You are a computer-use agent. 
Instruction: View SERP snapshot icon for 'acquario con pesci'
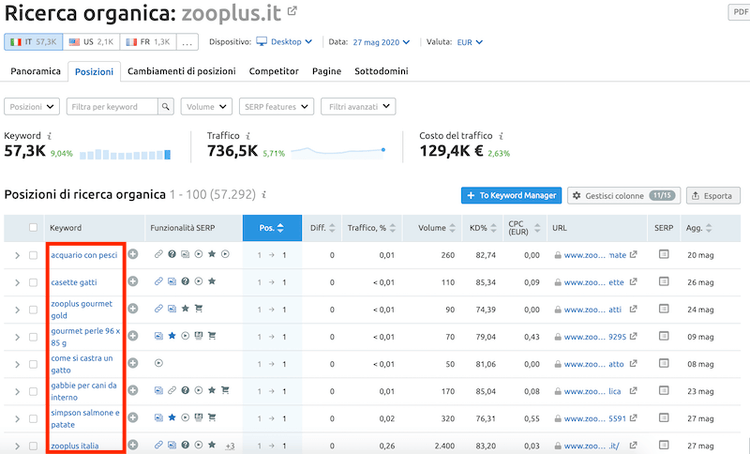tap(663, 255)
